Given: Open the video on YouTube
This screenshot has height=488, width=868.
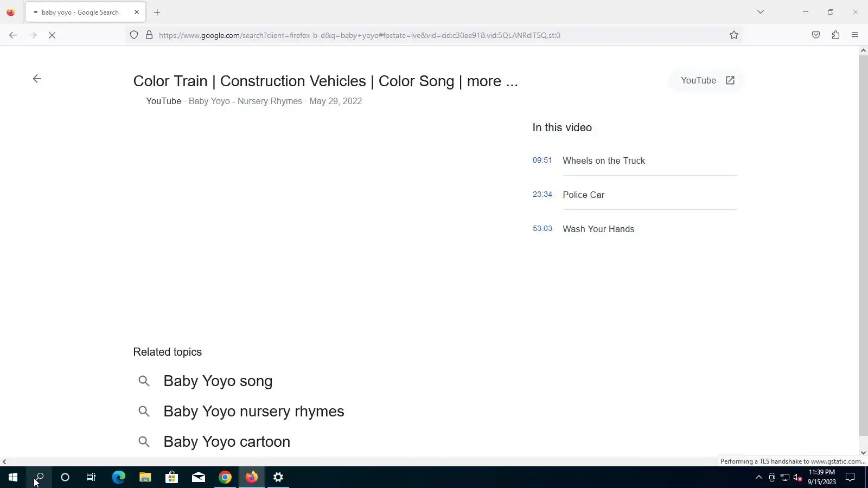Looking at the screenshot, I should 707,81.
